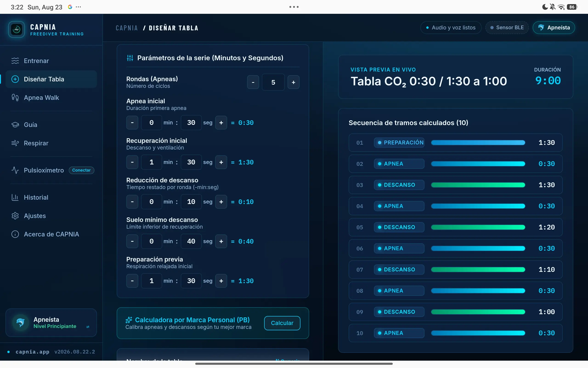Click the Diseñar Tabla plus-circle icon
The image size is (588, 368).
tap(15, 79)
